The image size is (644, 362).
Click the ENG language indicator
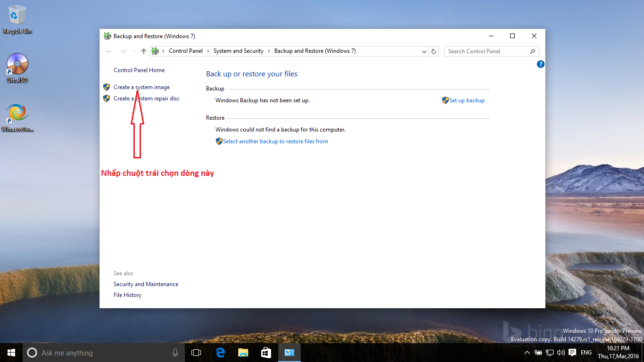click(x=586, y=353)
